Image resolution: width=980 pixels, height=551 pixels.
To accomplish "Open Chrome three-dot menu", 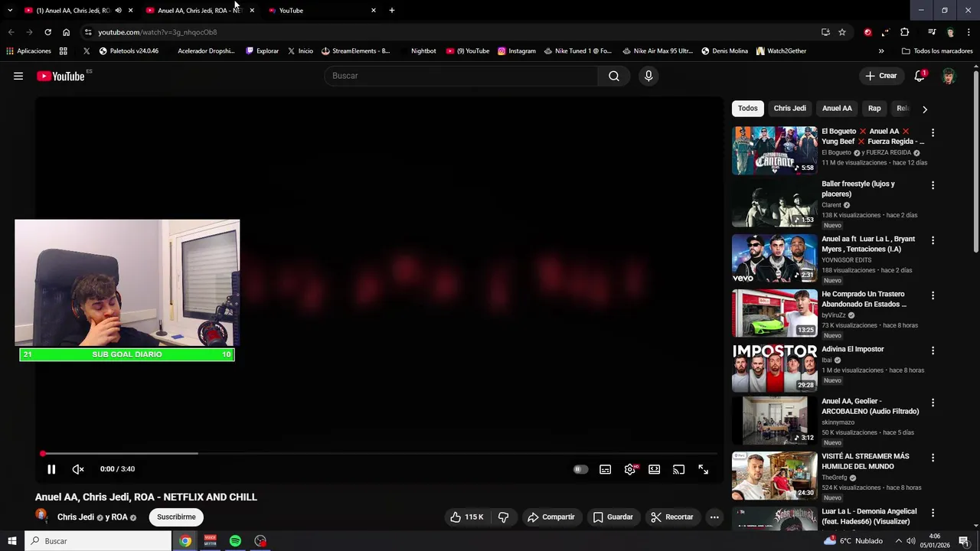I will click(x=969, y=32).
